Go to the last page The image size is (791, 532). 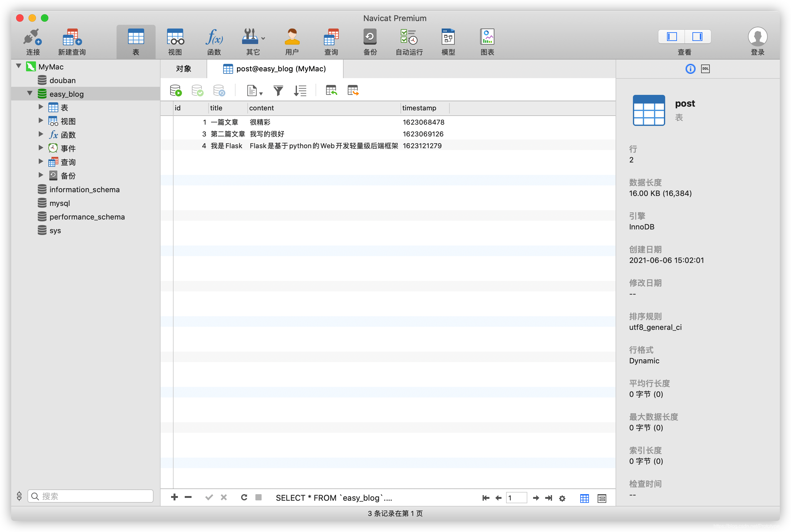point(549,498)
